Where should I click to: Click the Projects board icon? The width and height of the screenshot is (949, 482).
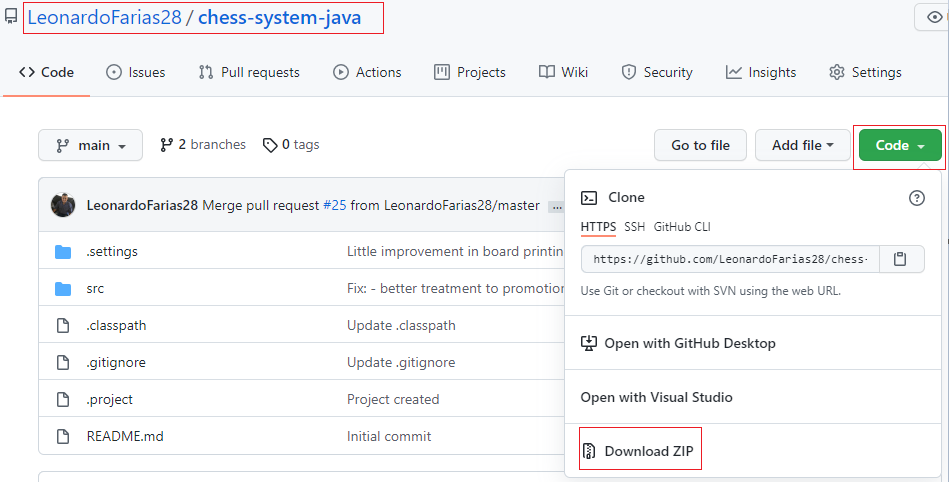pyautogui.click(x=442, y=72)
